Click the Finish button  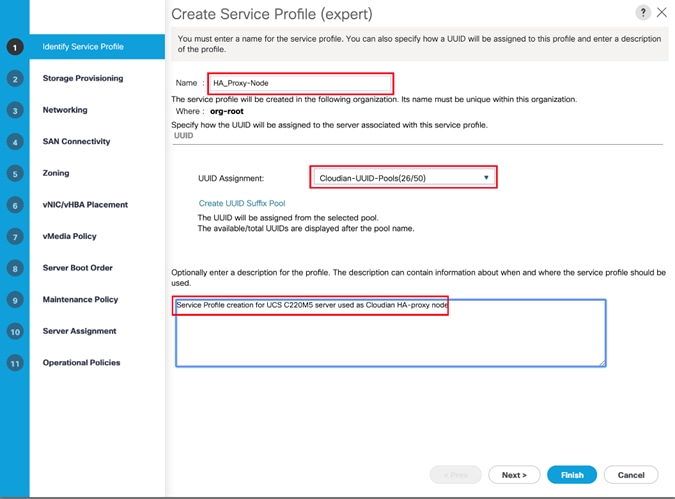[572, 475]
